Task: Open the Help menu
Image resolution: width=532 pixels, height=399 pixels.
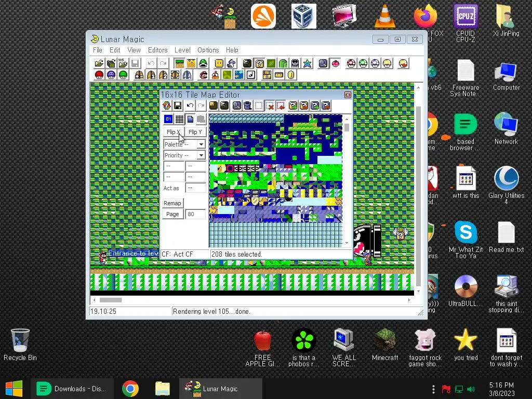Action: [232, 50]
